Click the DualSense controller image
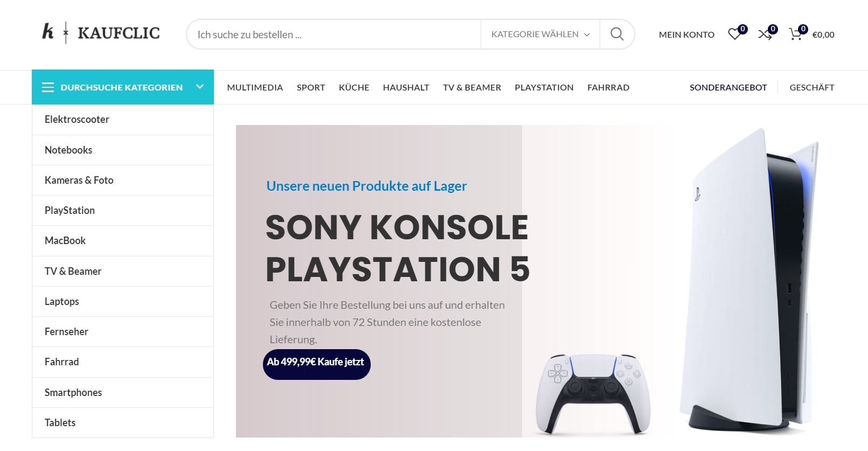The image size is (868, 451). [593, 393]
